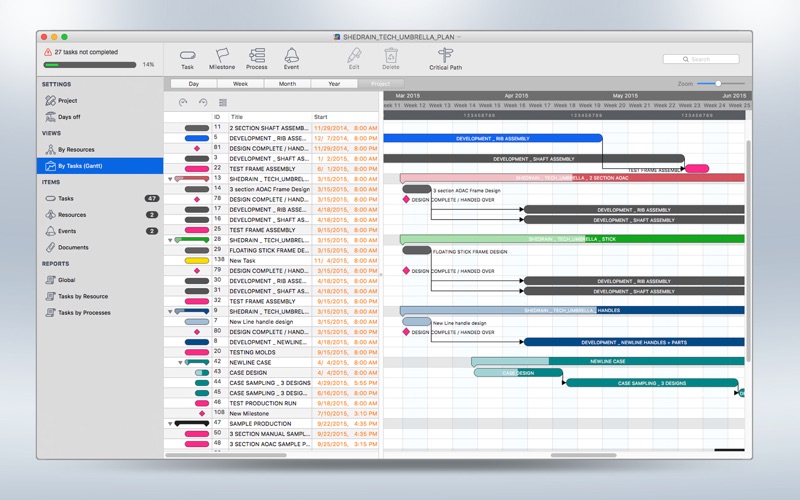The height and width of the screenshot is (500, 800).
Task: Select the CASE DESIGN Gantt bar
Action: (518, 372)
